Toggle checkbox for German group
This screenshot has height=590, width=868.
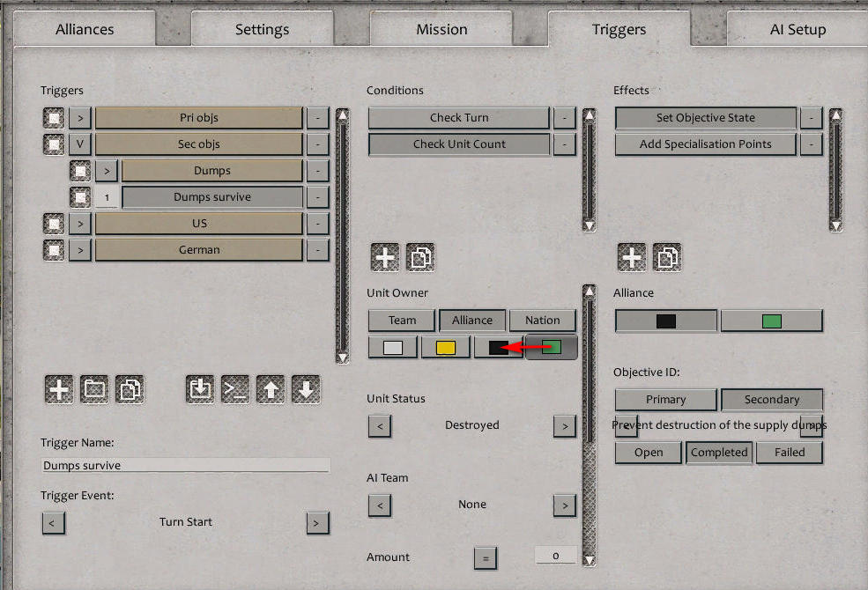[54, 250]
